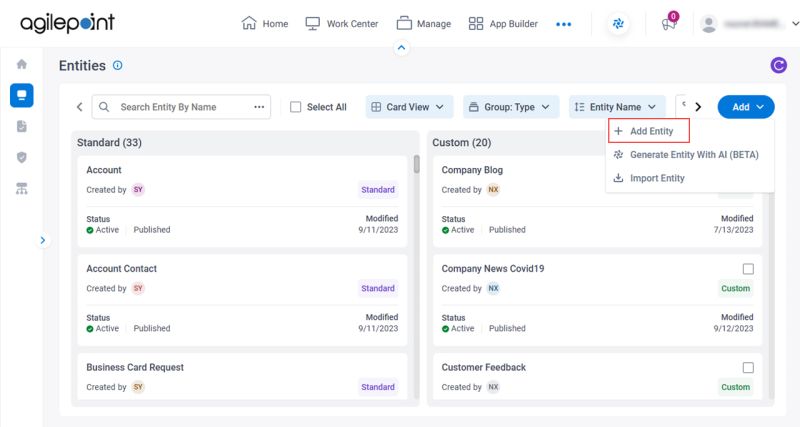Click the SY avatar on Account card
The image size is (800, 427).
(x=138, y=190)
